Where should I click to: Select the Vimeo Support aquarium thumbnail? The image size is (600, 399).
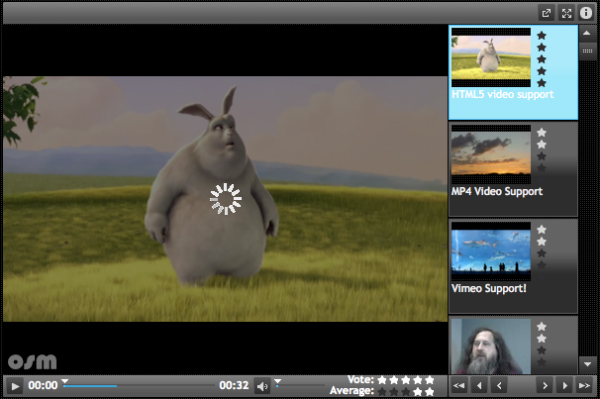coord(491,251)
